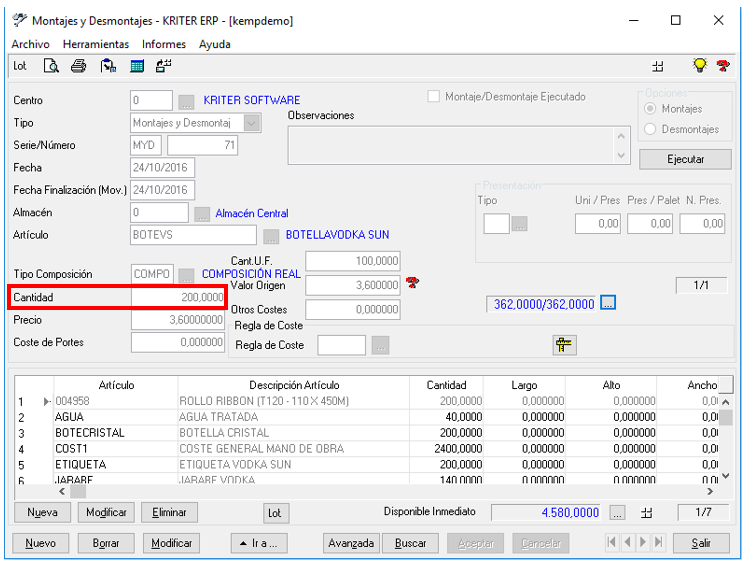Click the Observaciones text area
This screenshot has height=563, width=746.
click(452, 146)
